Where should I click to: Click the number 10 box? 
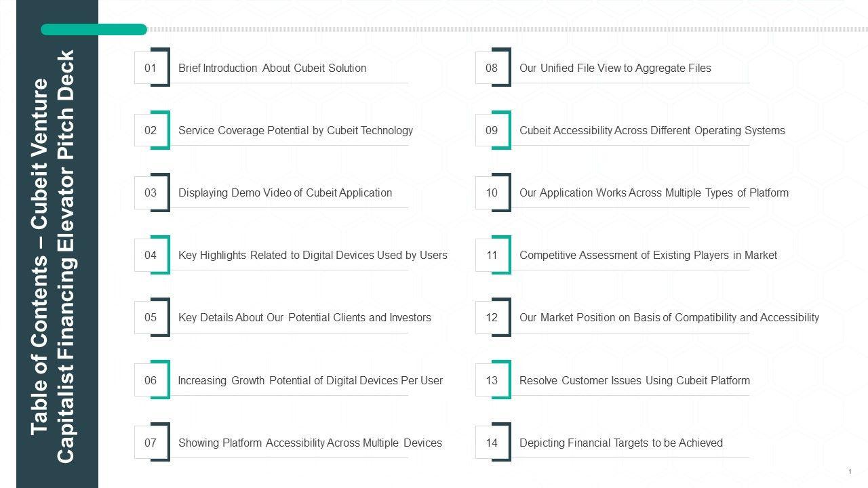492,192
